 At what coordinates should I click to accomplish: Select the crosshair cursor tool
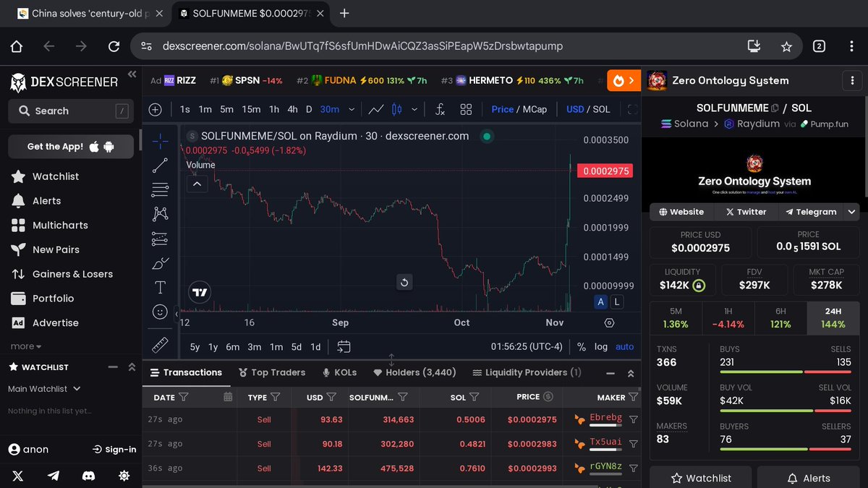pos(160,141)
